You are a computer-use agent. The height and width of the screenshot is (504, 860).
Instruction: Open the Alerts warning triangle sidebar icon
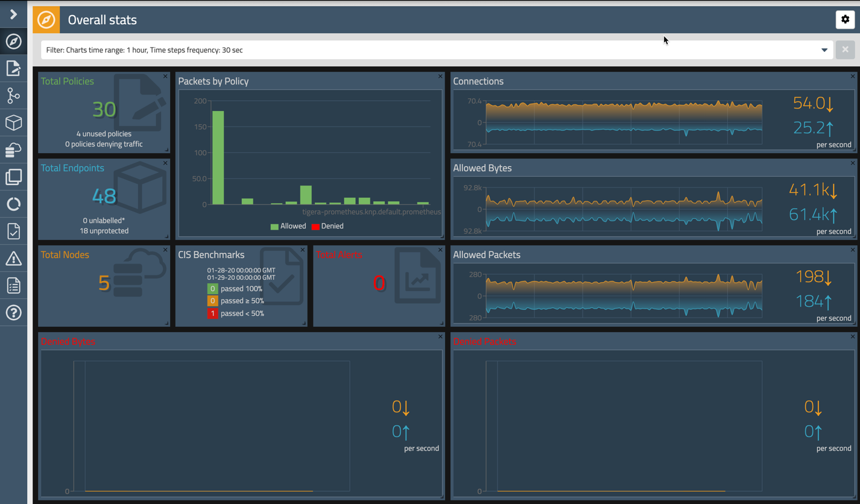(13, 259)
